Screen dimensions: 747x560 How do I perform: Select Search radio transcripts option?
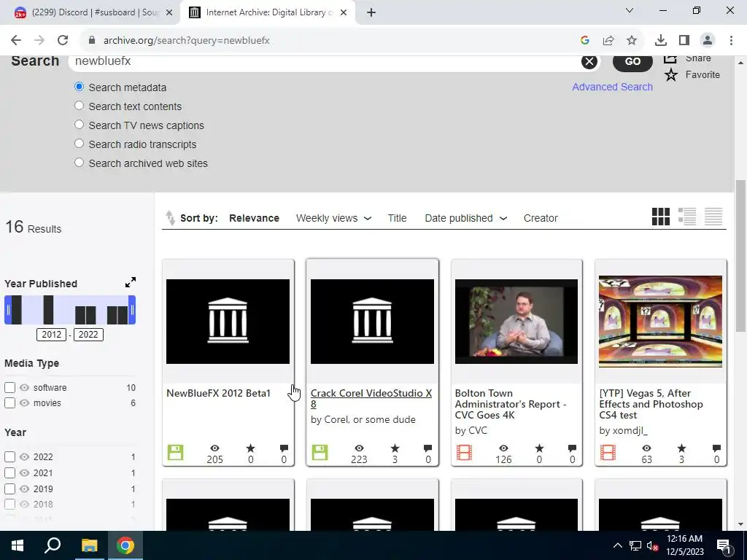[x=79, y=144]
